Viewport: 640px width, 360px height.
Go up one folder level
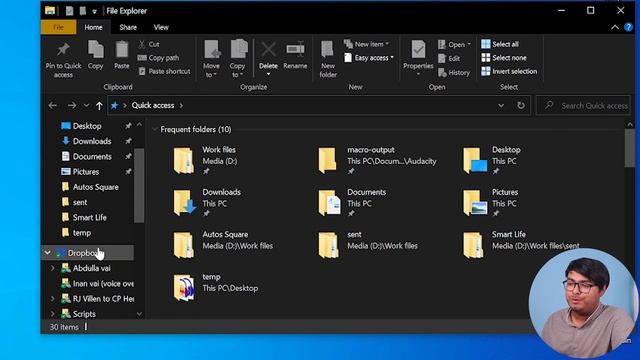[99, 106]
